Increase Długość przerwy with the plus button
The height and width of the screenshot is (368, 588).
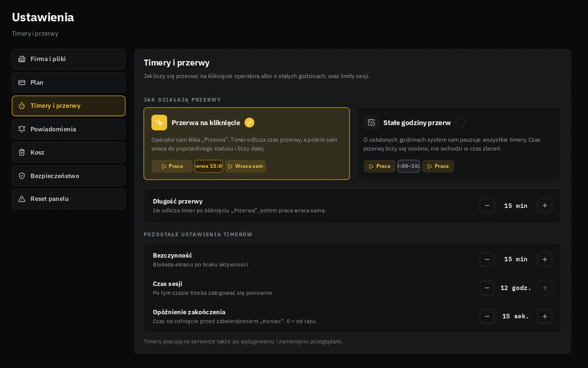[x=545, y=205]
